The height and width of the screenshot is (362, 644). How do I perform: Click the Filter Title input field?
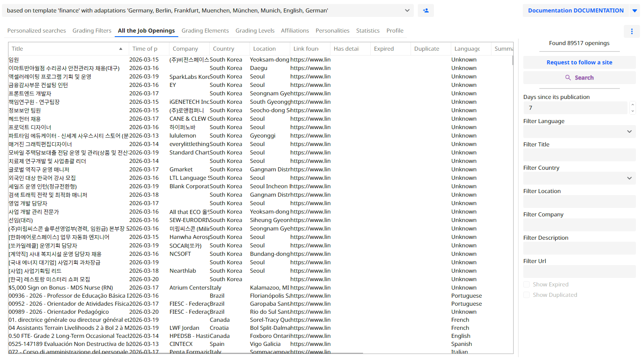(579, 155)
